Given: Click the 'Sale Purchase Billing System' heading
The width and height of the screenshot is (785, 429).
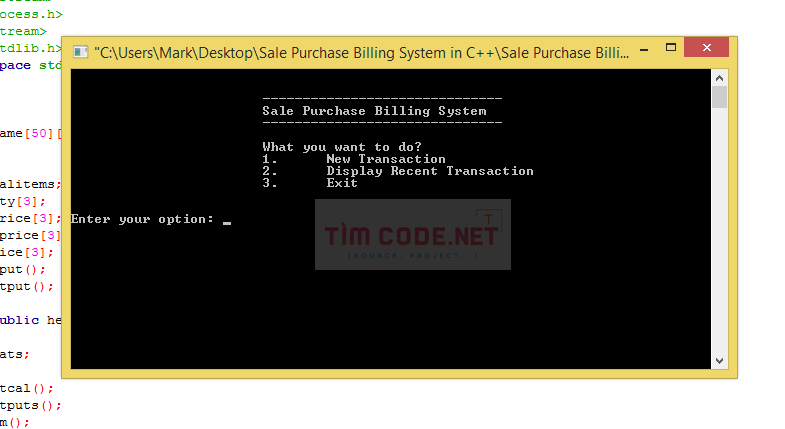Looking at the screenshot, I should coord(374,111).
